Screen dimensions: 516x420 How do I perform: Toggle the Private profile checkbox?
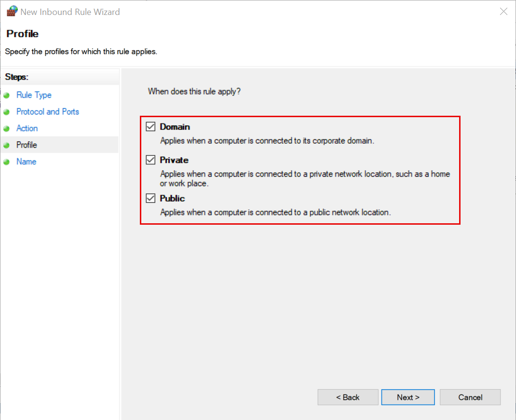[x=151, y=160]
